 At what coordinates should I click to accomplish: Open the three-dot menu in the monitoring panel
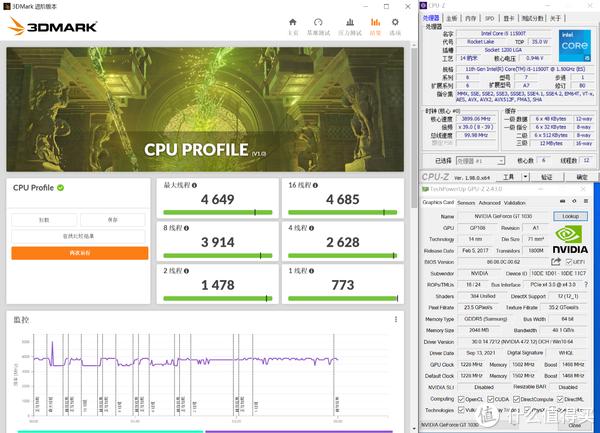[396, 319]
